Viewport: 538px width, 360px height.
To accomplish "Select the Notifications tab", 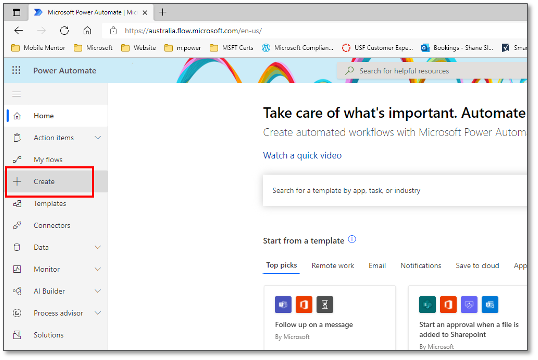I will pos(421,266).
